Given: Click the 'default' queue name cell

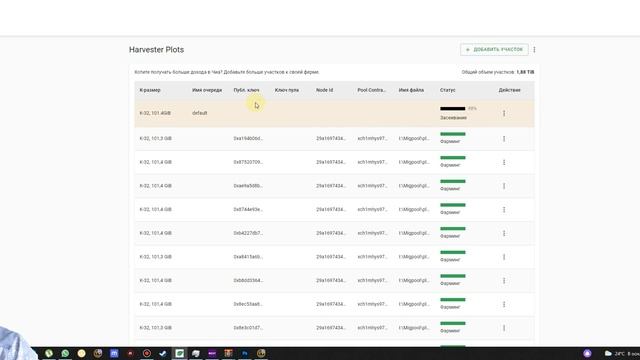Looking at the screenshot, I should tap(200, 113).
